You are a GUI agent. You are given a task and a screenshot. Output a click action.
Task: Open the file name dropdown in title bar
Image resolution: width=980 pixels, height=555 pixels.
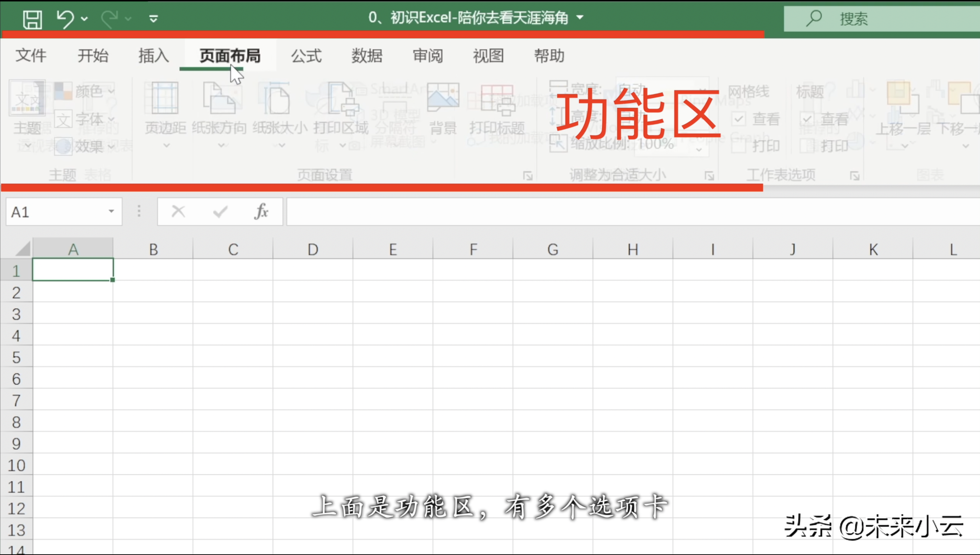[580, 18]
